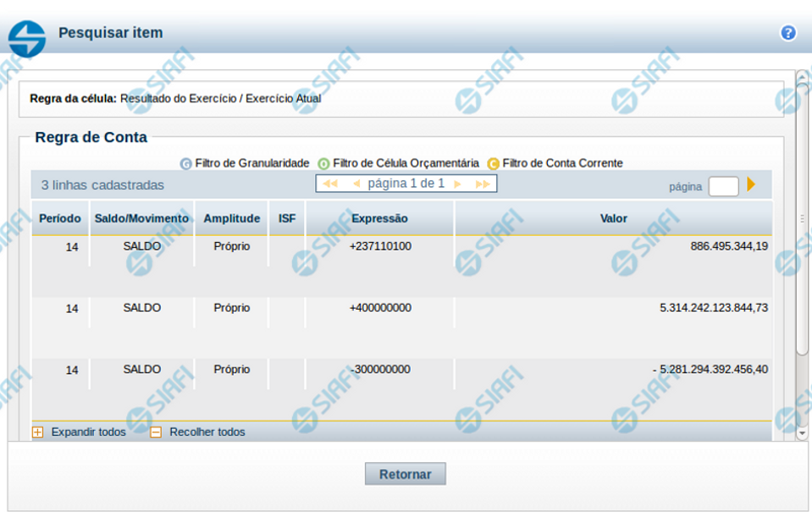812x512 pixels.
Task: Click the Valor column header
Action: click(613, 218)
